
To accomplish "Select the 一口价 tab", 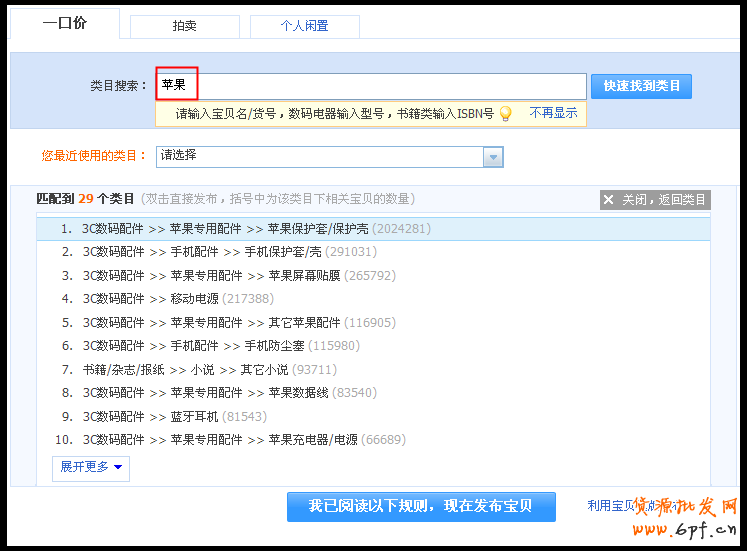I will click(64, 23).
